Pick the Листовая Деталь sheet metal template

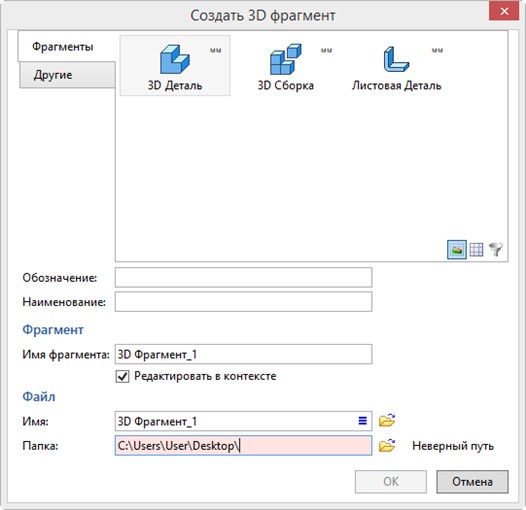point(396,66)
